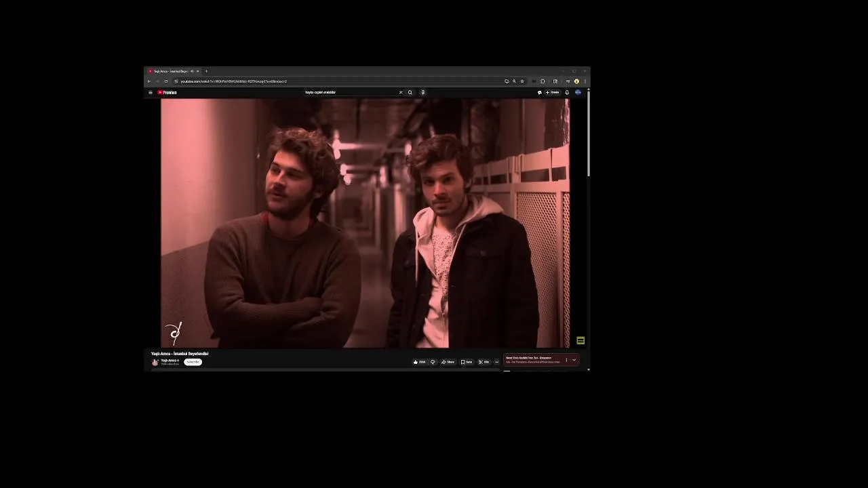The image size is (868, 488).
Task: Focus the browser address bar URL
Action: (x=233, y=81)
